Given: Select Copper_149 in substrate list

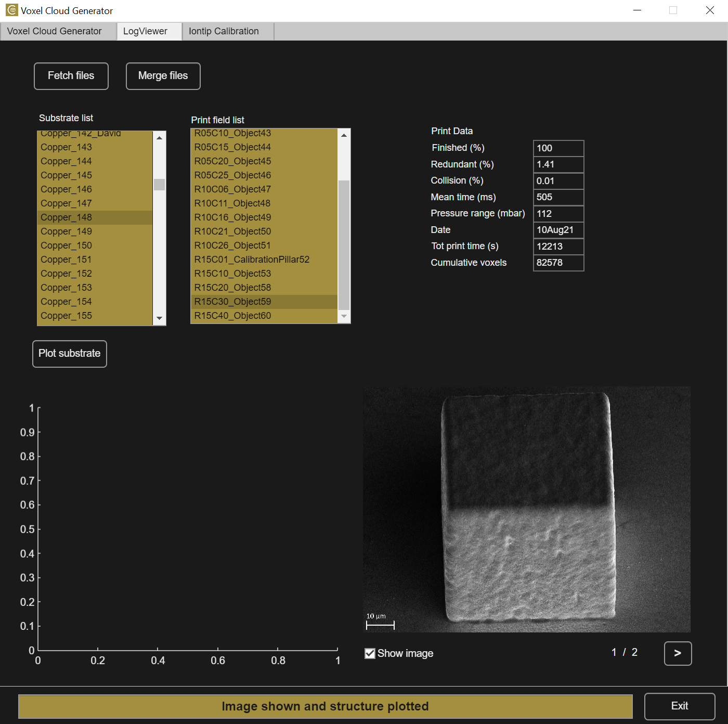Looking at the screenshot, I should tap(95, 231).
